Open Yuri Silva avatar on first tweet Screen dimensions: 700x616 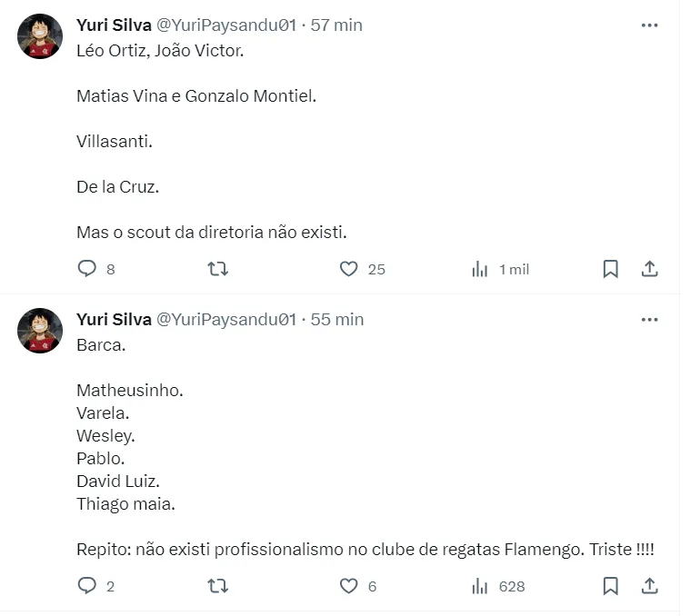(x=40, y=36)
